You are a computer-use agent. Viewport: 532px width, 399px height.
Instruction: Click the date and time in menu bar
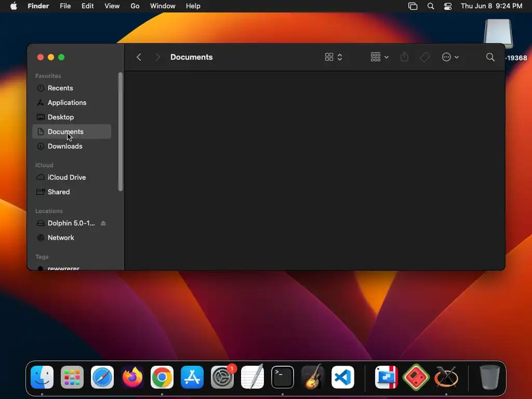tap(491, 6)
